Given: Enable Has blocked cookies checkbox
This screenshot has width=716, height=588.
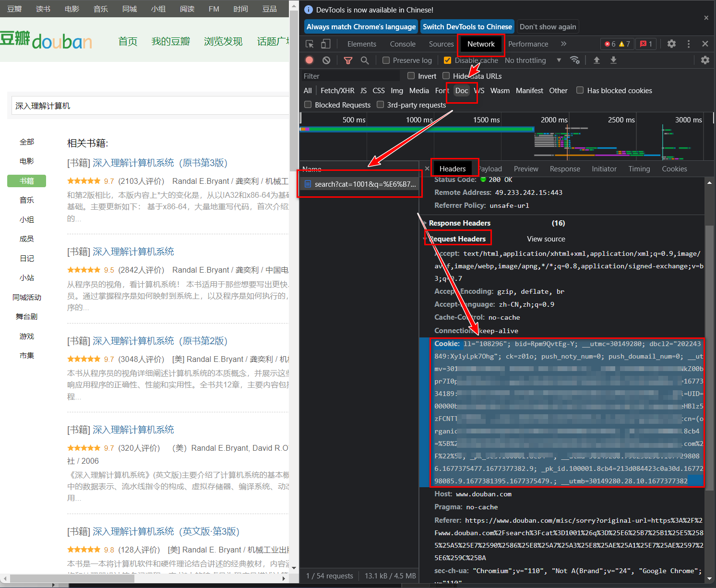Looking at the screenshot, I should tap(580, 90).
